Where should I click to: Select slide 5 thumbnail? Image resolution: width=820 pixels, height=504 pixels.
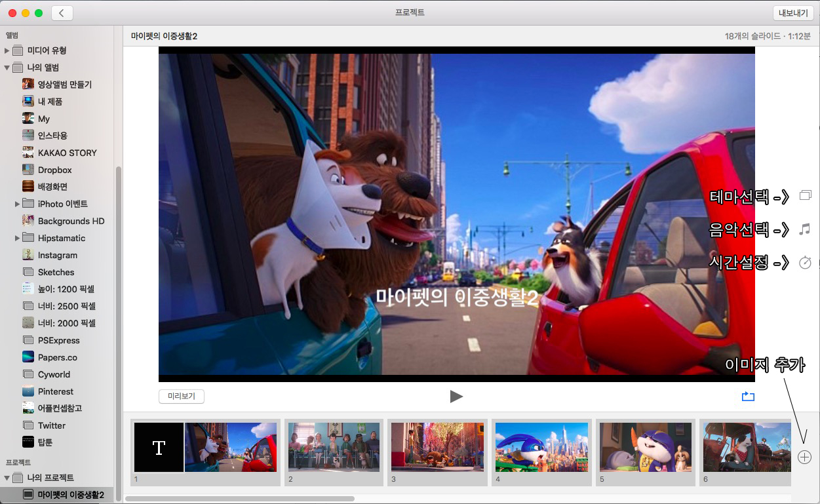point(646,447)
